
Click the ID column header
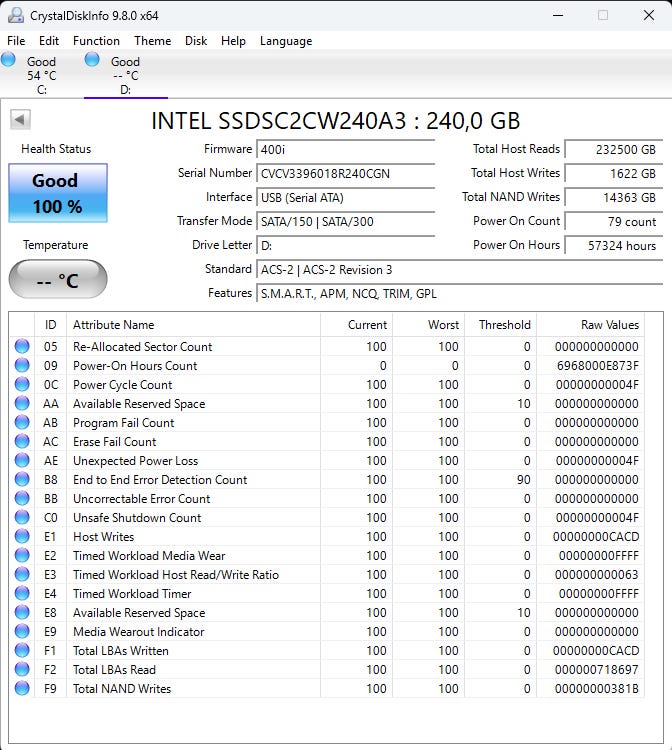click(x=51, y=325)
